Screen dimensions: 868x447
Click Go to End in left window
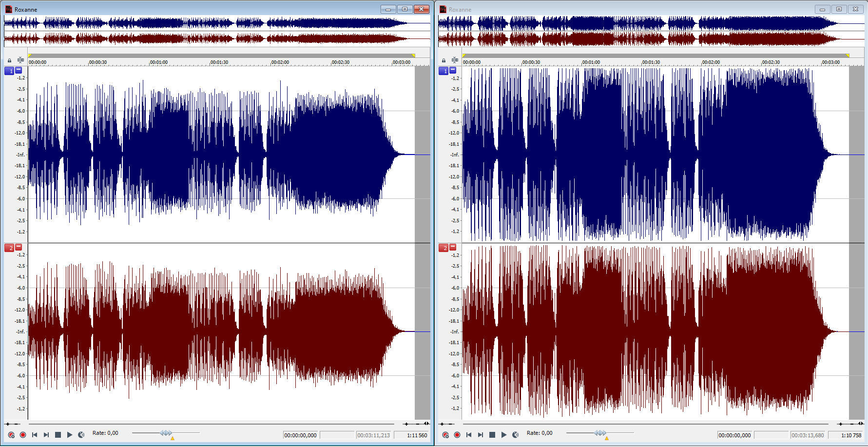[x=46, y=435]
